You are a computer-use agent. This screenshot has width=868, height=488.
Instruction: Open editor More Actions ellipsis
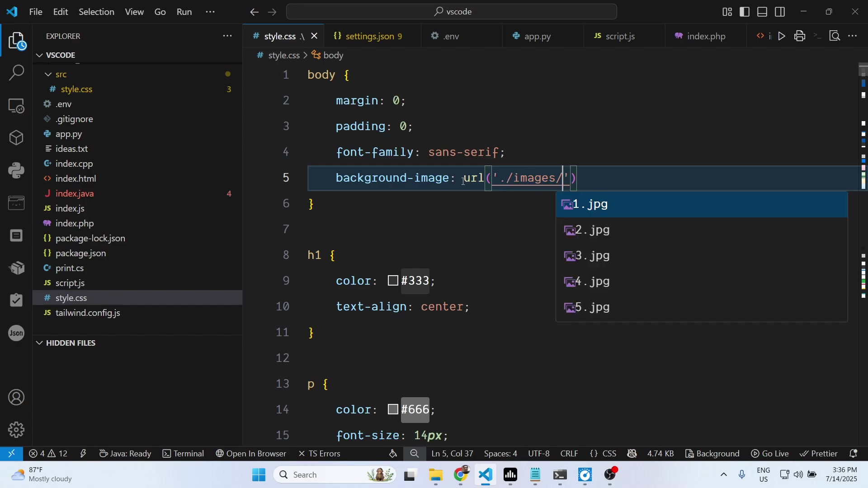[853, 36]
